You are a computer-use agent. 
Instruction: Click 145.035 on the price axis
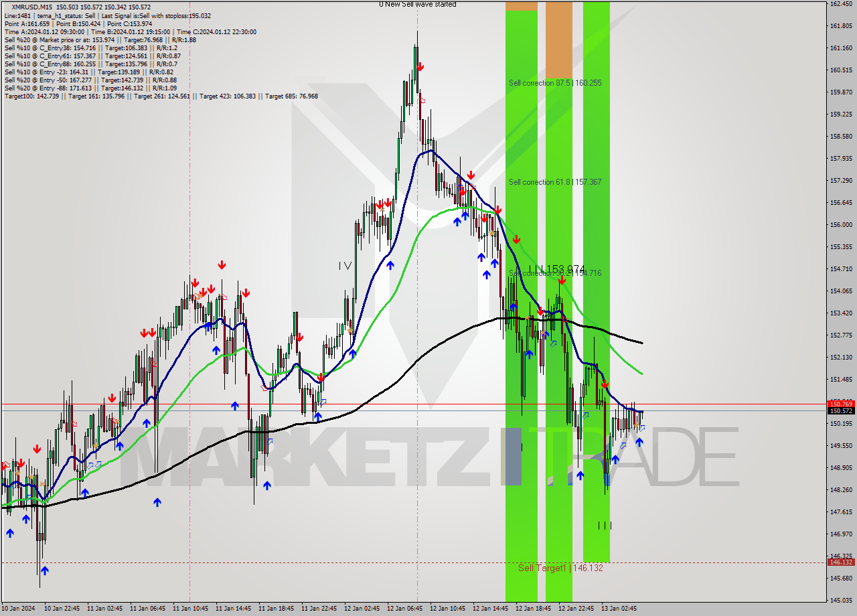click(841, 601)
